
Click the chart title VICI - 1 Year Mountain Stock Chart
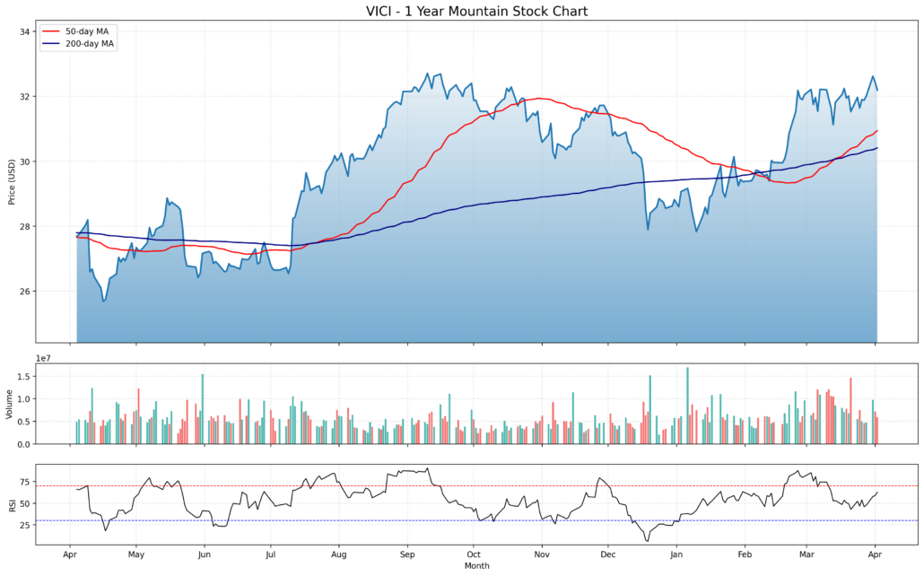coord(476,11)
